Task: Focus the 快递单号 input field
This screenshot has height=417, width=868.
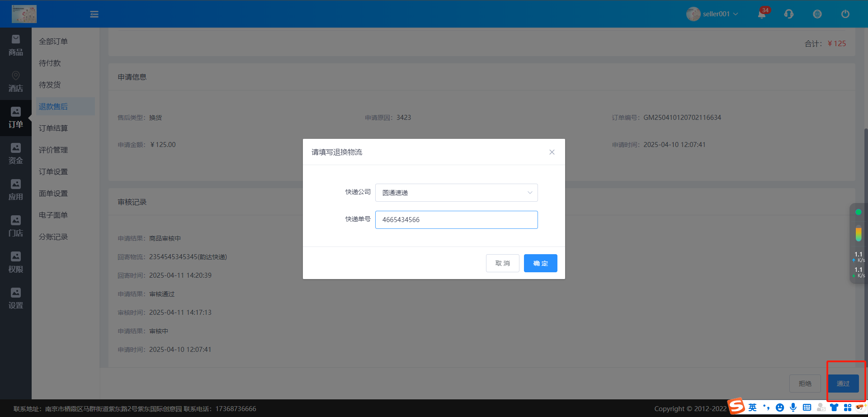Action: (456, 220)
